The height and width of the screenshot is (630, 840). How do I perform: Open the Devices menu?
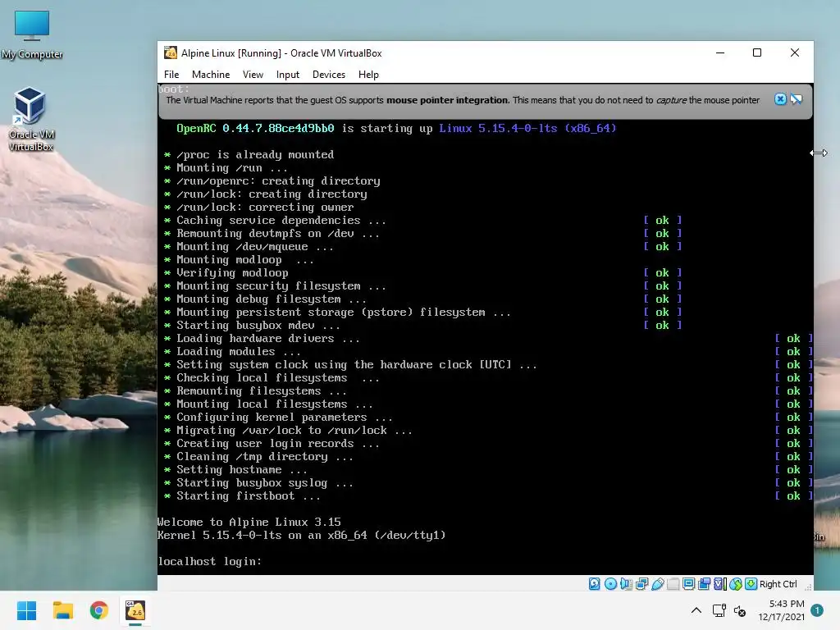pyautogui.click(x=328, y=75)
